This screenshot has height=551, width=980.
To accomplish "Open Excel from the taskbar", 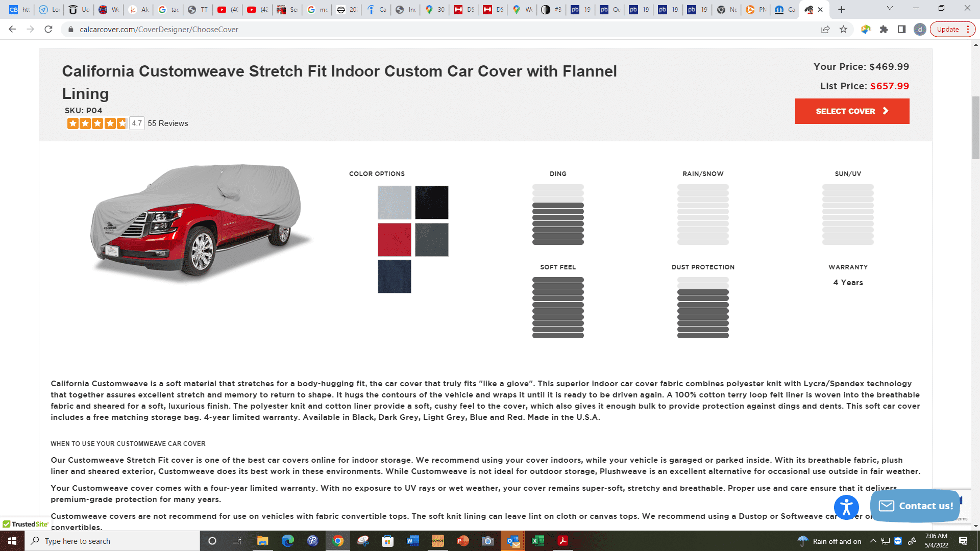I will [538, 541].
